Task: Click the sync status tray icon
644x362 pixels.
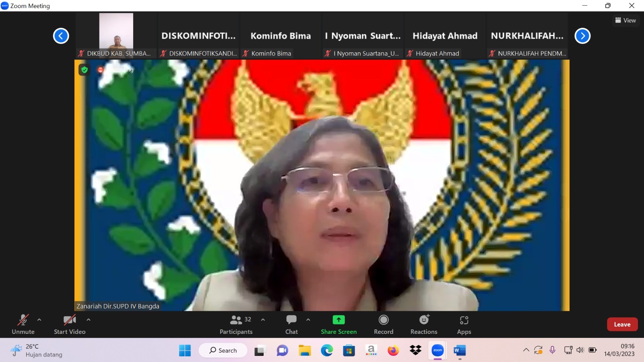Action: [539, 350]
